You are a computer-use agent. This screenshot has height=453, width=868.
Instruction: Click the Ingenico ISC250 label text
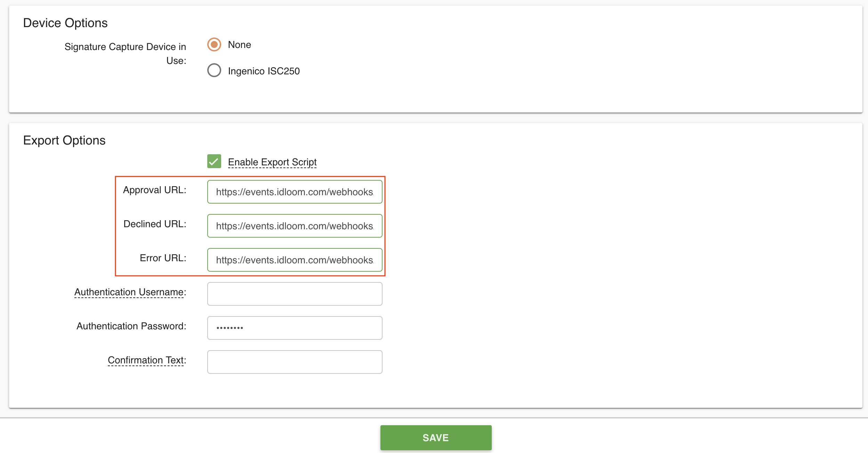click(264, 71)
